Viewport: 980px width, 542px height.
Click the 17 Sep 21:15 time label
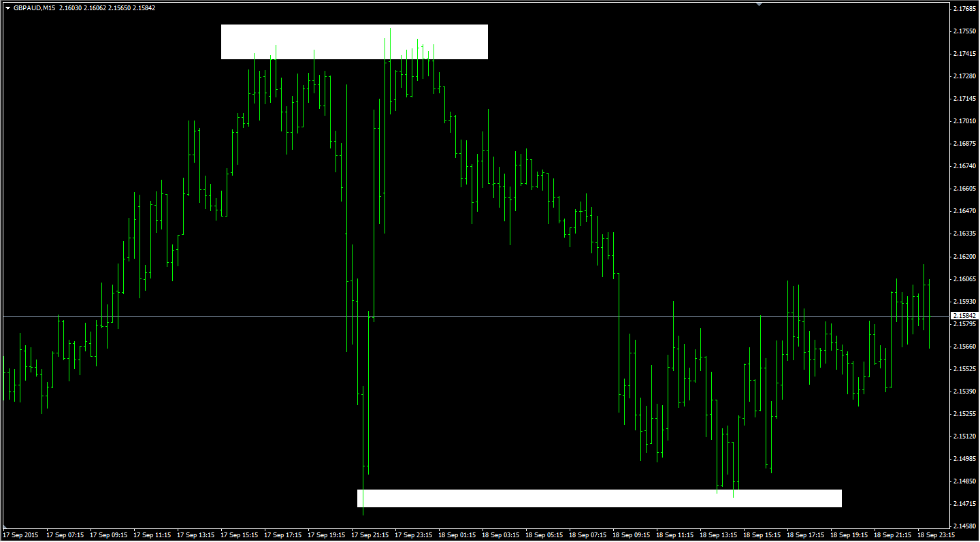click(370, 535)
